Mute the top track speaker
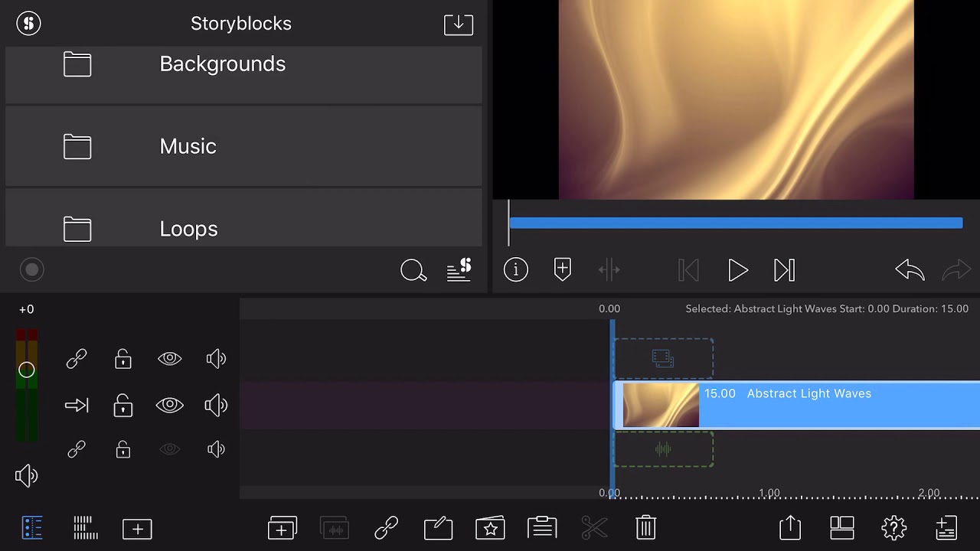Image resolution: width=980 pixels, height=551 pixels. tap(217, 359)
